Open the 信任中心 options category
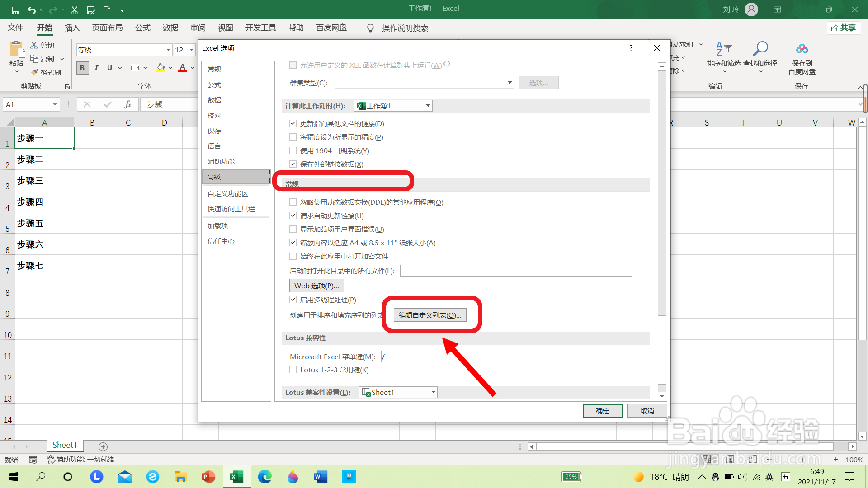The height and width of the screenshot is (488, 868). coord(221,241)
